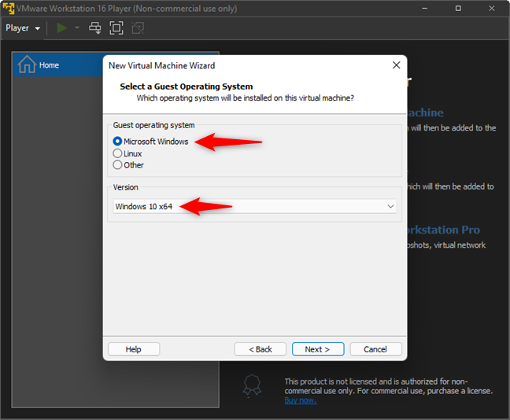Click the license ribbon badge icon
This screenshot has width=510, height=420.
(252, 385)
